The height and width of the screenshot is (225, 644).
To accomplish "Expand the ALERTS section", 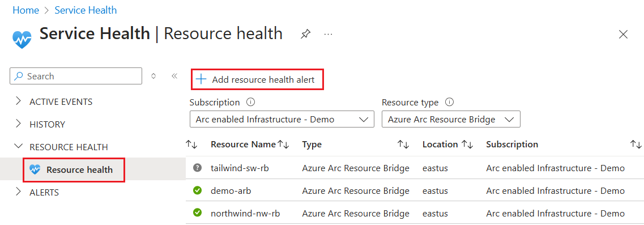I will (x=18, y=192).
